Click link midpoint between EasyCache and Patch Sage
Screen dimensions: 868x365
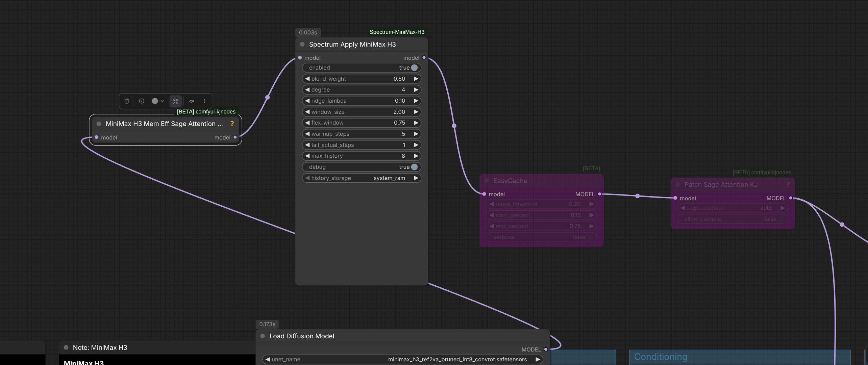(637, 196)
